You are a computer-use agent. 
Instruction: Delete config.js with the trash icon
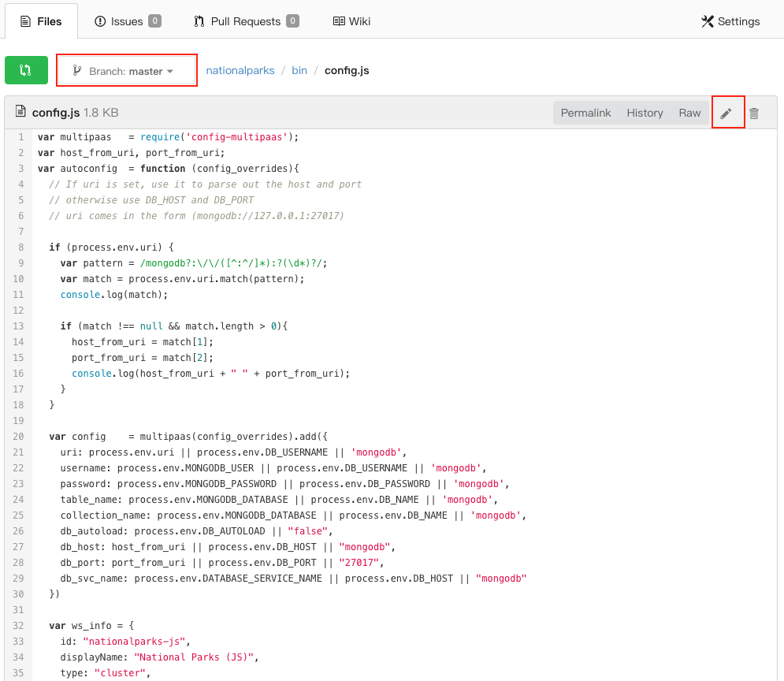(754, 112)
